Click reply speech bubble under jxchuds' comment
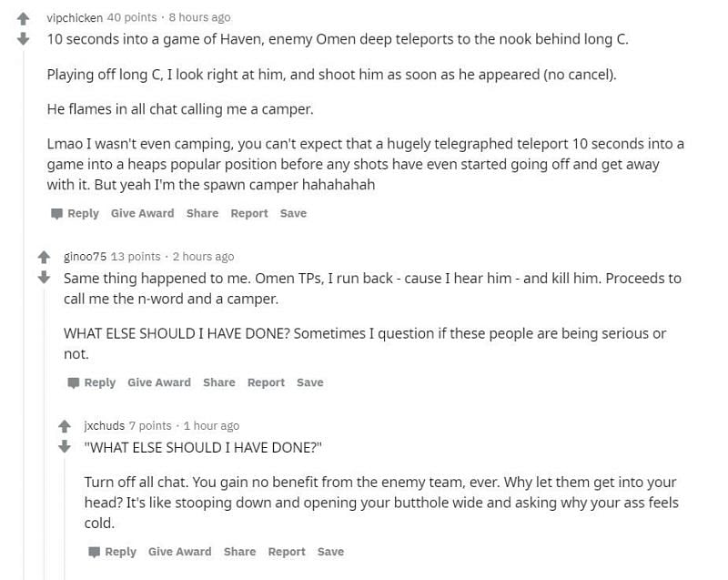Screen dimensions: 728x580 click(95, 552)
